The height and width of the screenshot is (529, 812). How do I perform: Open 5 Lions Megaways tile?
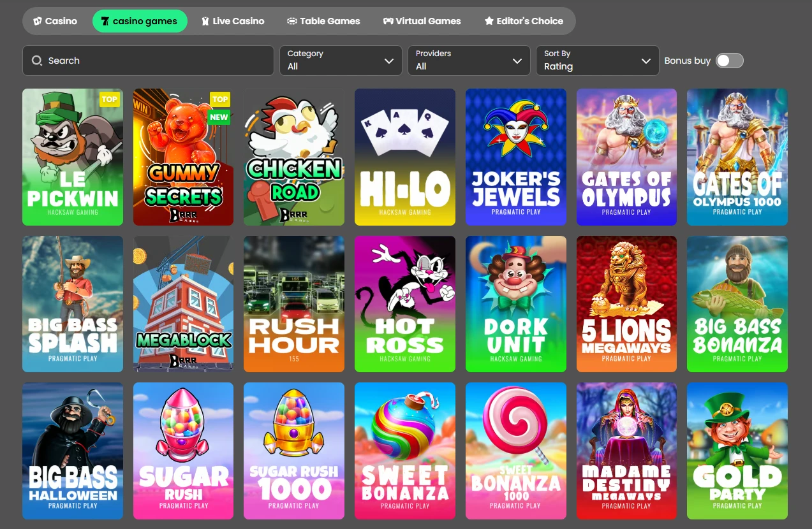coord(627,304)
